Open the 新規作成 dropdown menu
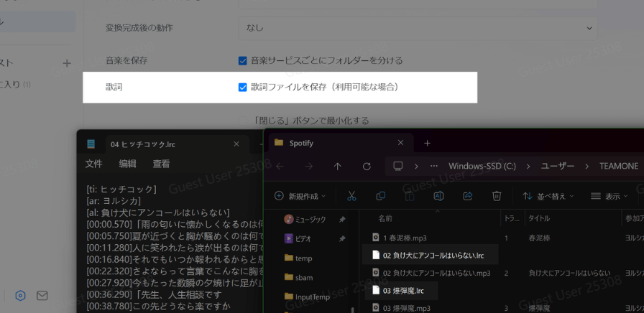 click(x=300, y=196)
